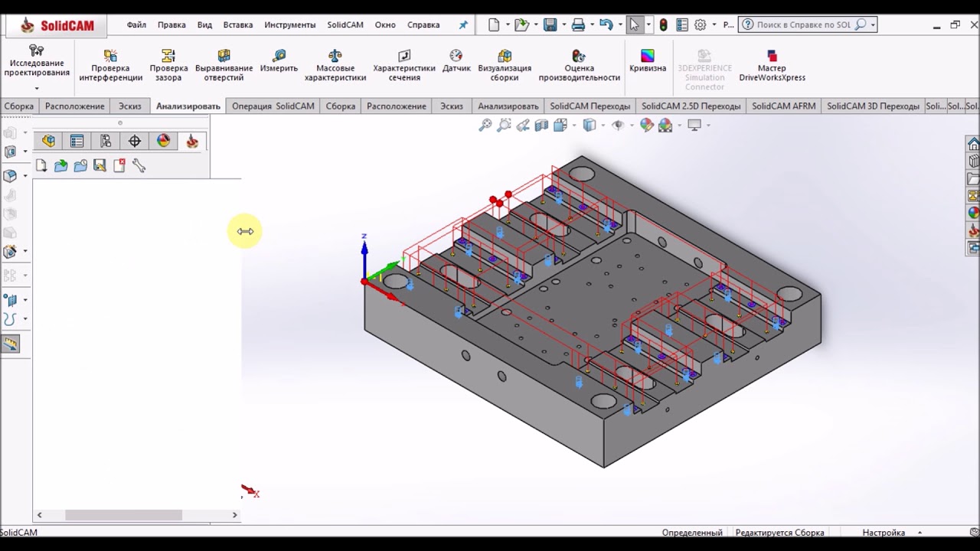Image resolution: width=980 pixels, height=551 pixels.
Task: Click Save diskette icon in top toolbar
Action: [550, 24]
